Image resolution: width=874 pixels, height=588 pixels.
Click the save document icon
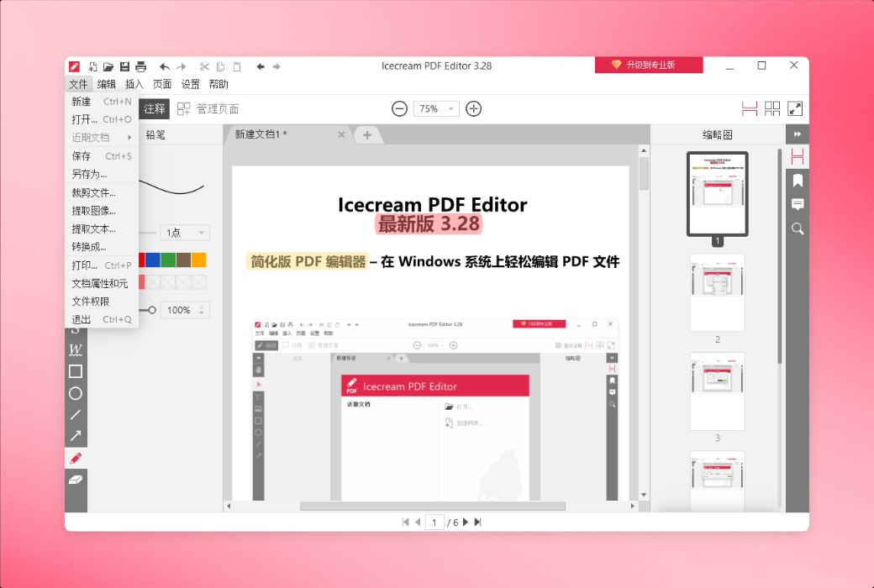click(125, 66)
